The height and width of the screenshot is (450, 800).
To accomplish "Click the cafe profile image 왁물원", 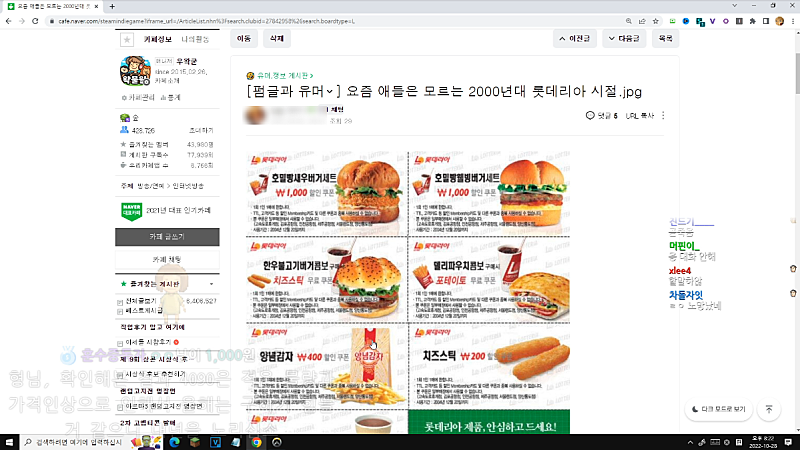I will pyautogui.click(x=135, y=71).
